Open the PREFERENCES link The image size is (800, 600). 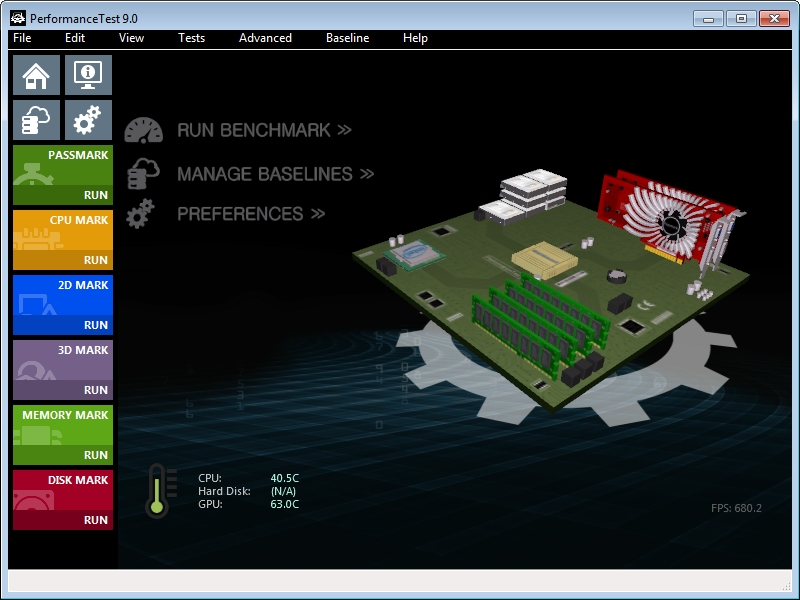[x=251, y=214]
